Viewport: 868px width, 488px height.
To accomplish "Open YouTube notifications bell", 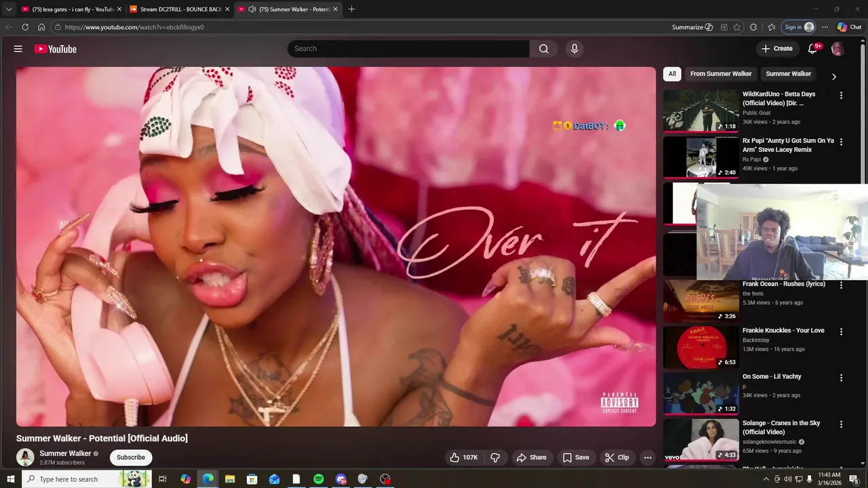I will pyautogui.click(x=812, y=49).
